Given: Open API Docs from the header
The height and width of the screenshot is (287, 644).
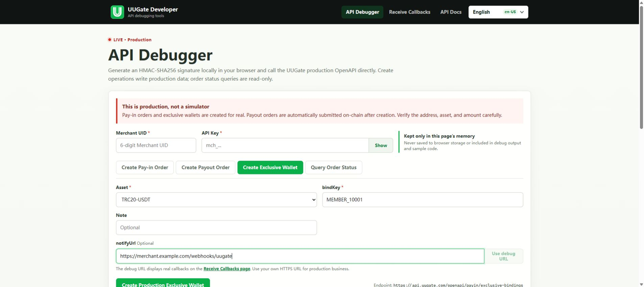Looking at the screenshot, I should (x=451, y=12).
